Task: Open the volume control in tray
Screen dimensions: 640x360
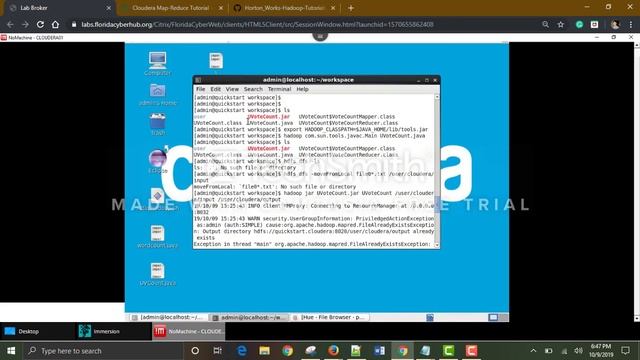Action: coord(578,351)
